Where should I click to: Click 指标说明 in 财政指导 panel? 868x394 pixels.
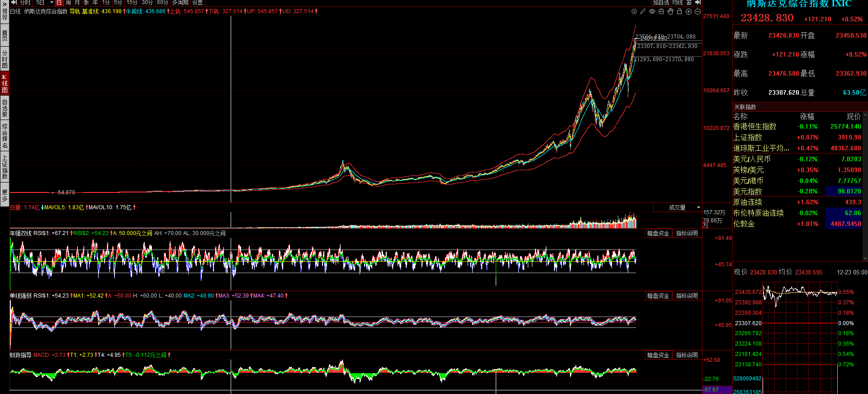687,355
